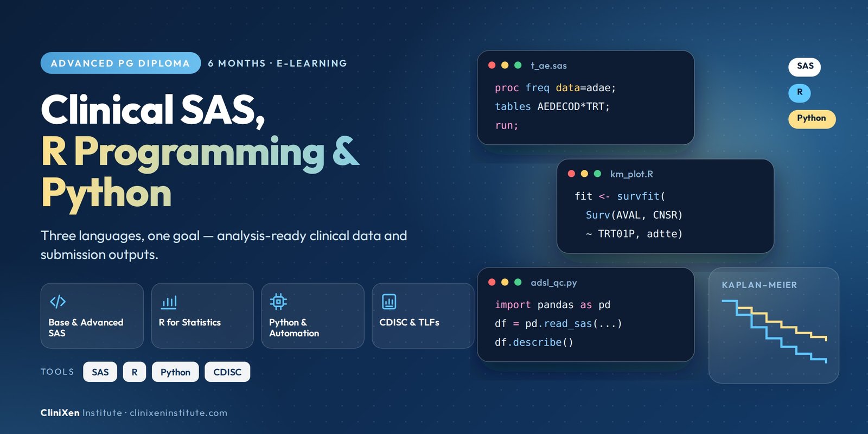Click the bar chart icon in R for Statistics card
Screen dimensions: 868x434
pyautogui.click(x=169, y=302)
